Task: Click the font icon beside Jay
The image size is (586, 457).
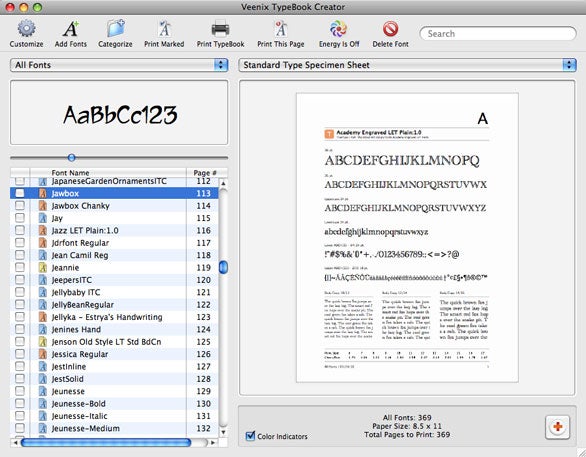Action: click(43, 218)
